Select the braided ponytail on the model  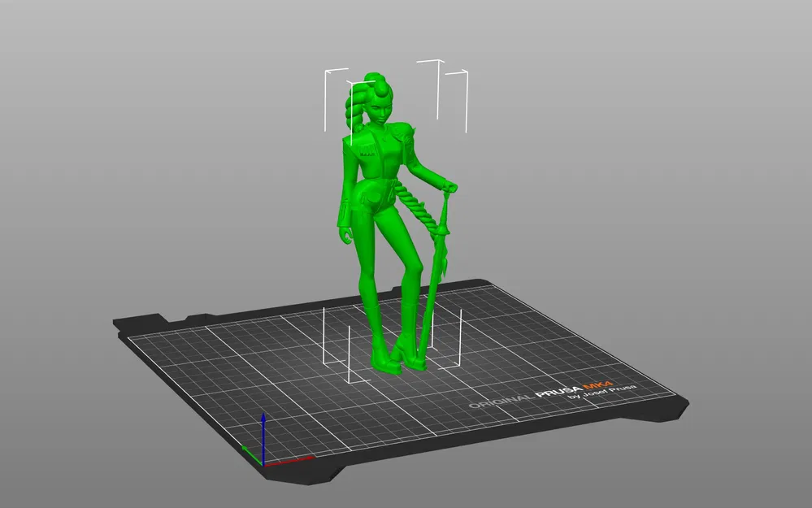coord(355,111)
